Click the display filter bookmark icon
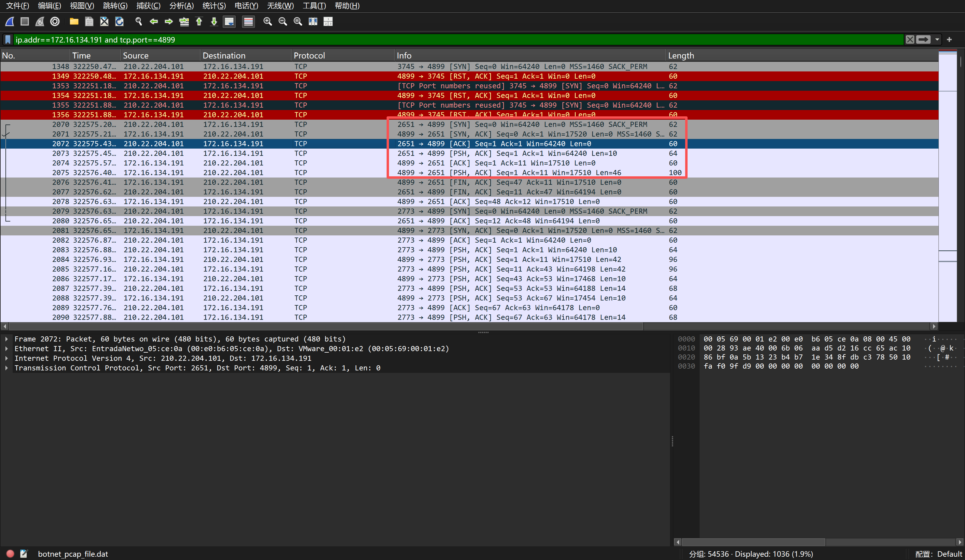Screen dimensions: 965x560 pos(8,40)
